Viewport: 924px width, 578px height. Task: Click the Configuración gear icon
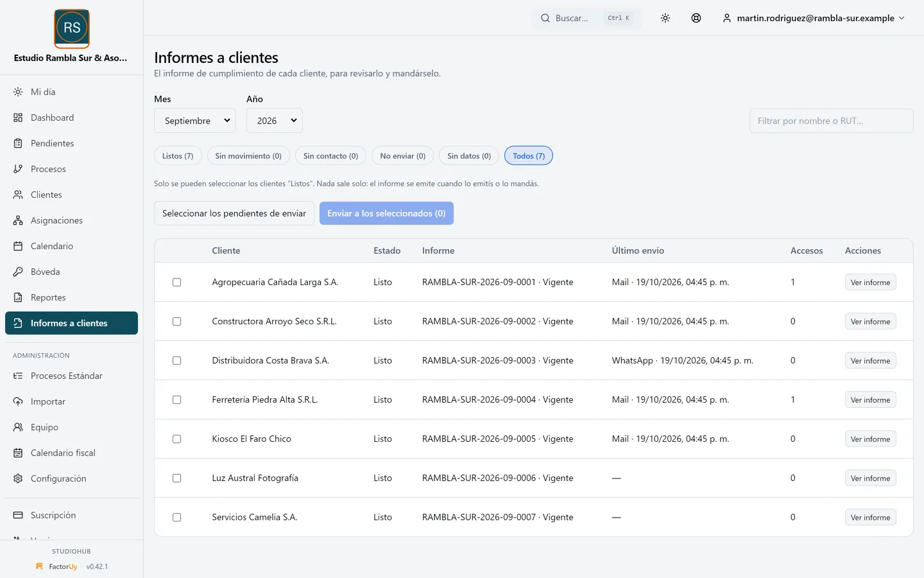(18, 478)
